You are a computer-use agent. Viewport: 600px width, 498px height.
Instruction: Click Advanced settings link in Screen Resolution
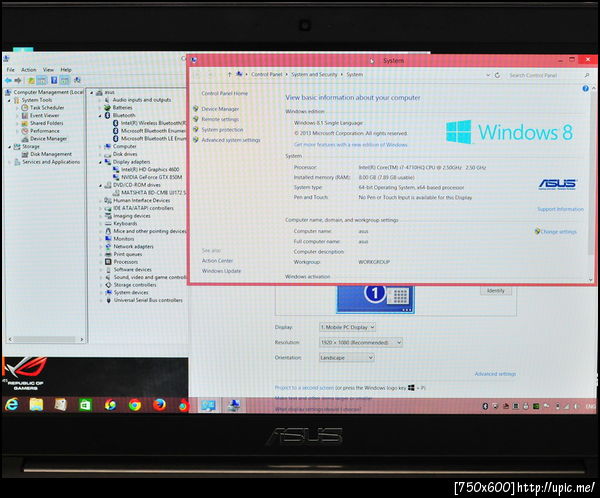(x=495, y=374)
